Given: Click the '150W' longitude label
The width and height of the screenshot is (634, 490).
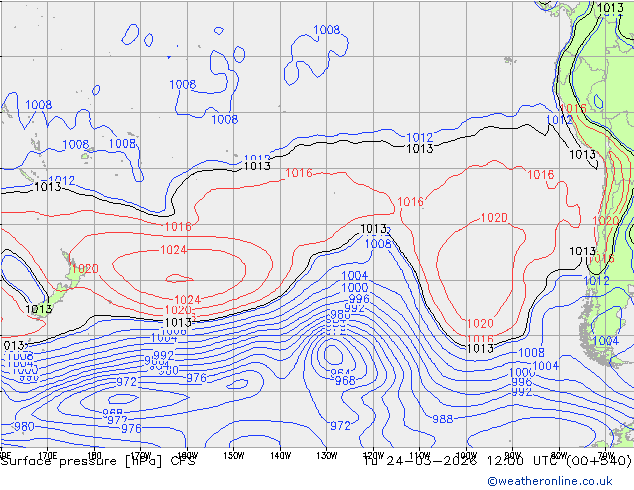Looking at the screenshot, I should coord(234,456).
